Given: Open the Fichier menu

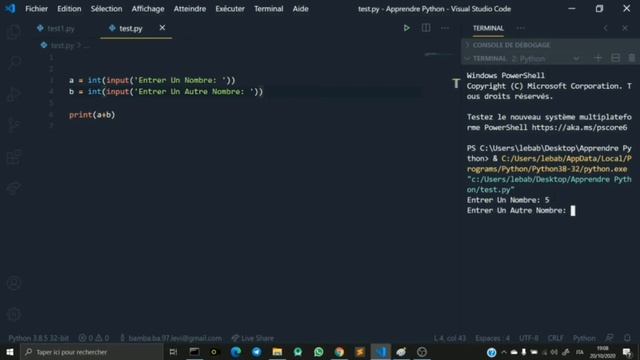Looking at the screenshot, I should [36, 9].
